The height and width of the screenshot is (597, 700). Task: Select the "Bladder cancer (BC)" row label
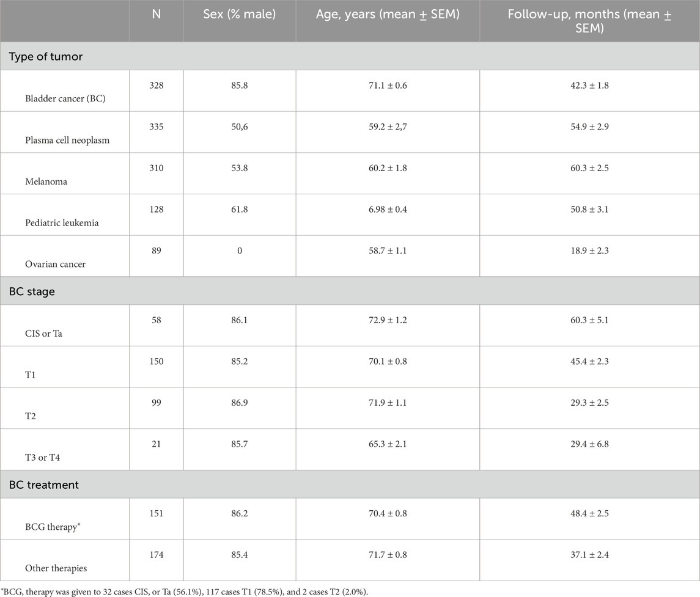[65, 99]
